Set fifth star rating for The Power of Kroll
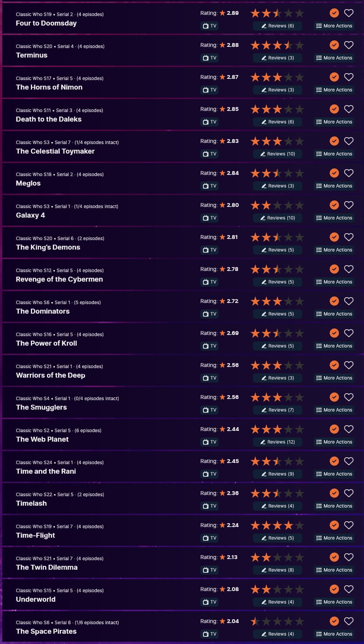The height and width of the screenshot is (644, 364). click(x=300, y=333)
